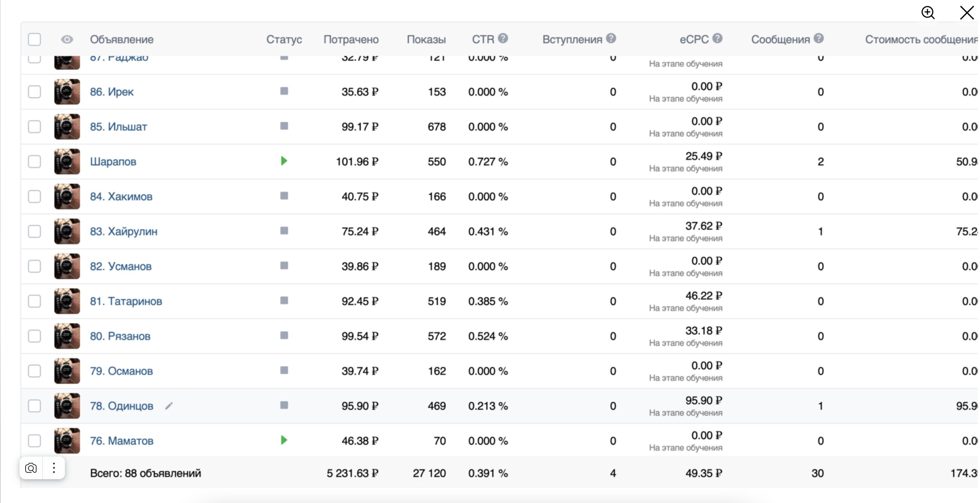Start the stopped 86. Ирек ad status
This screenshot has width=980, height=503.
[x=284, y=91]
